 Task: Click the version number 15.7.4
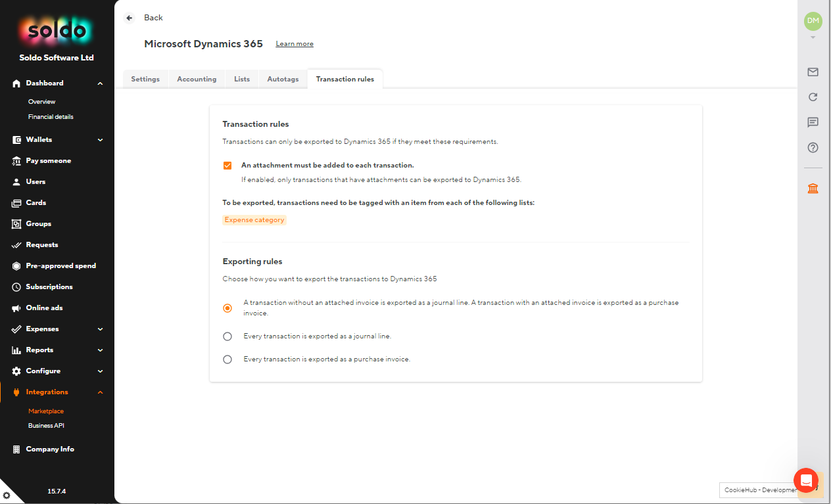[x=57, y=492]
